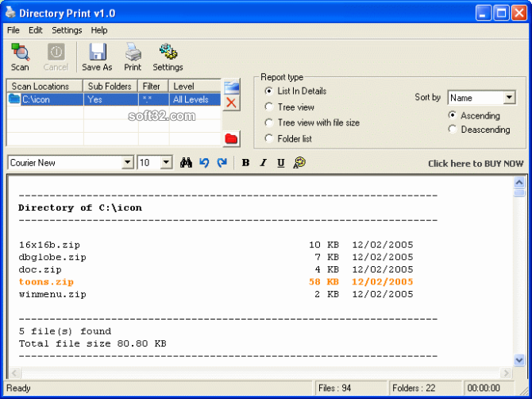Open the Settings menu
The image size is (532, 399).
(x=67, y=30)
